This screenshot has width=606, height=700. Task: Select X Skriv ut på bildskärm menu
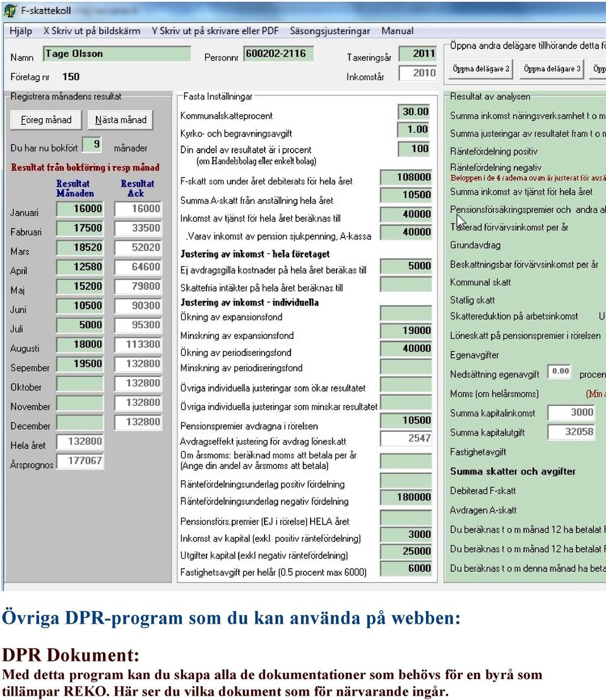92,31
